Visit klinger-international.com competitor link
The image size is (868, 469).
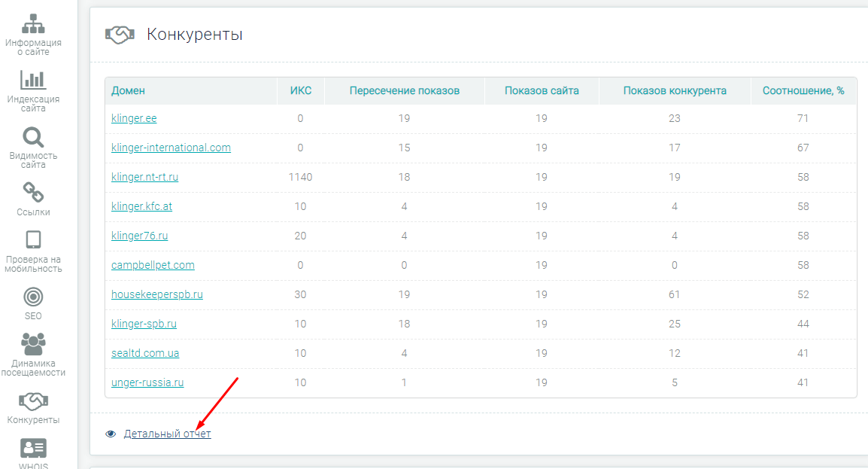coord(171,148)
